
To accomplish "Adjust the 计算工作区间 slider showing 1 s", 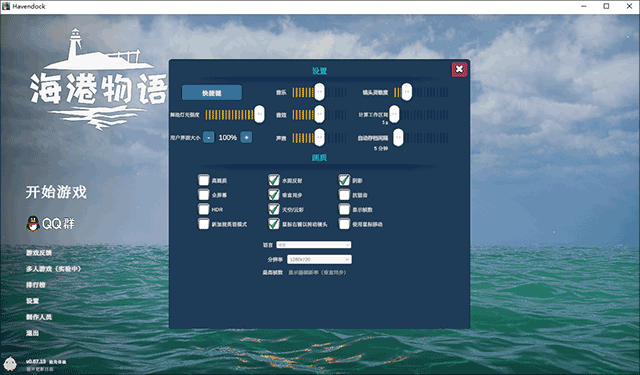I will tap(419, 115).
